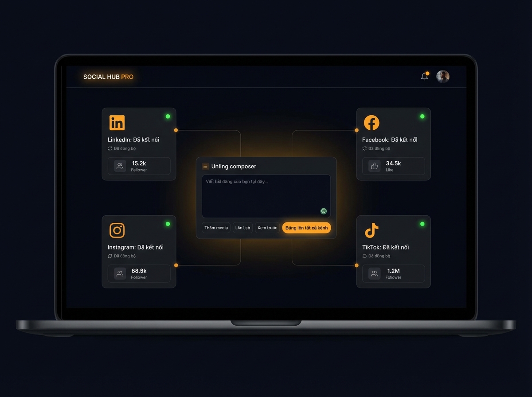The image size is (532, 397).
Task: Click LinkedIn card orange connector node
Action: [176, 130]
